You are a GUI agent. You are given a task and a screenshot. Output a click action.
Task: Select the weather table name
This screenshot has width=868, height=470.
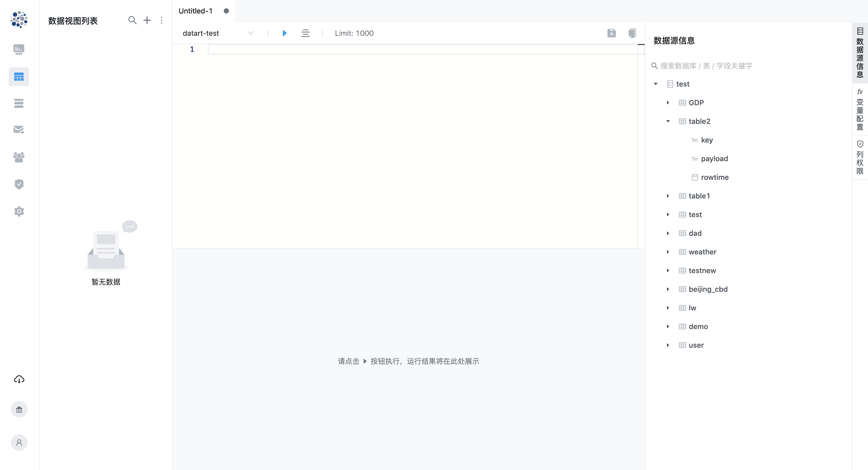(x=702, y=252)
